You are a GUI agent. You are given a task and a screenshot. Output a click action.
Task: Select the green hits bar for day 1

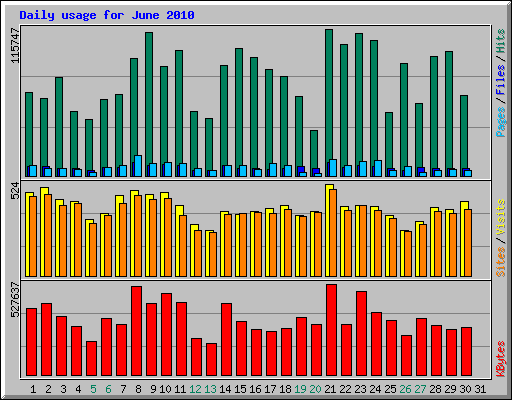click(29, 134)
